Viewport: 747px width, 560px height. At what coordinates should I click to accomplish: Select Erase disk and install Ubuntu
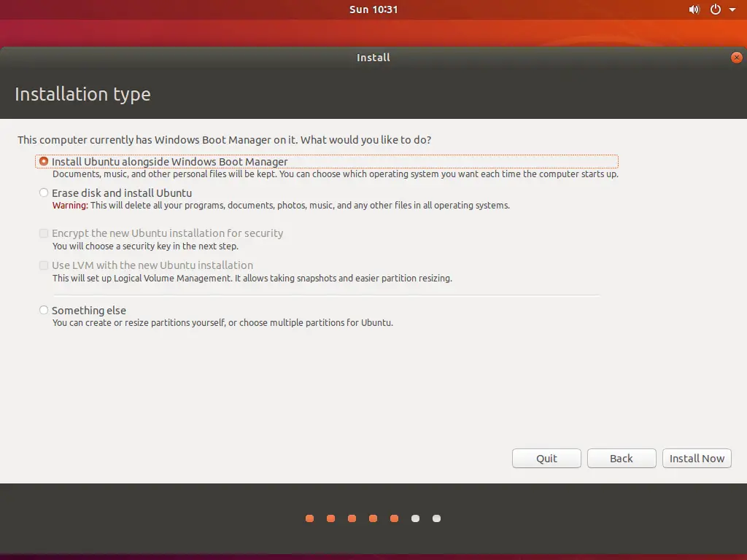pyautogui.click(x=44, y=192)
